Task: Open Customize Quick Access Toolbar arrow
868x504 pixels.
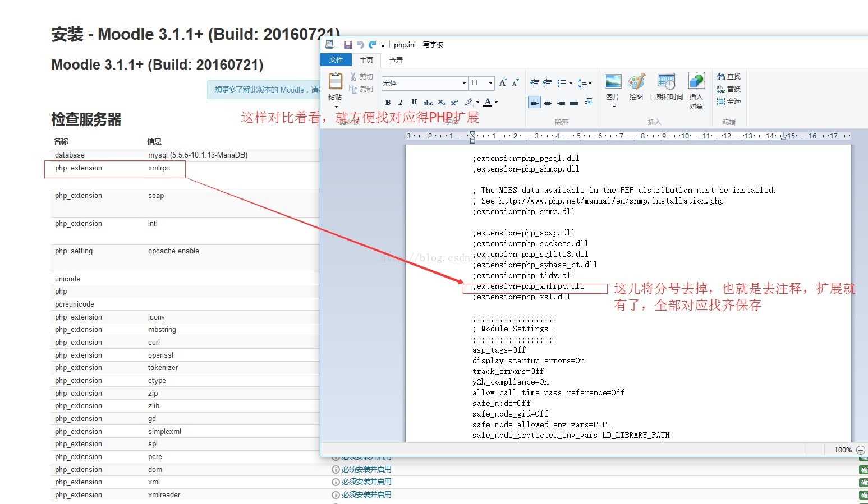Action: [x=383, y=45]
